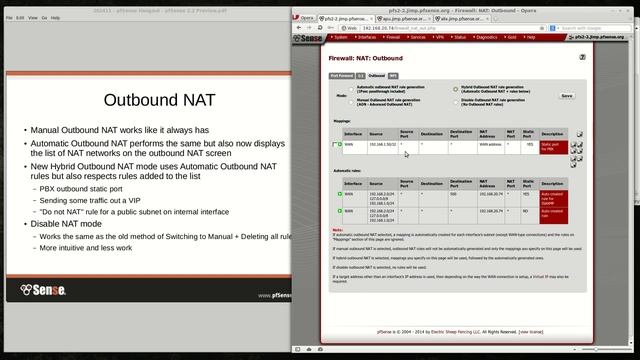Click the bottommost icon in the mapping action column

(573, 165)
